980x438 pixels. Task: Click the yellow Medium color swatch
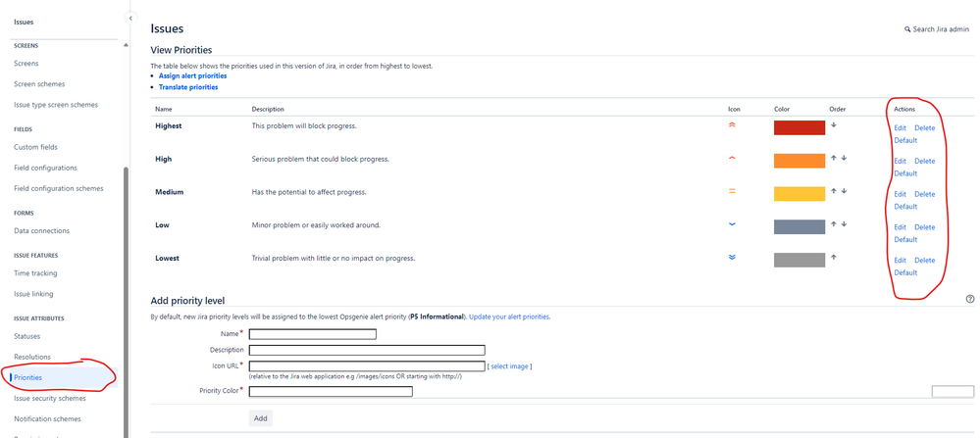pos(799,194)
